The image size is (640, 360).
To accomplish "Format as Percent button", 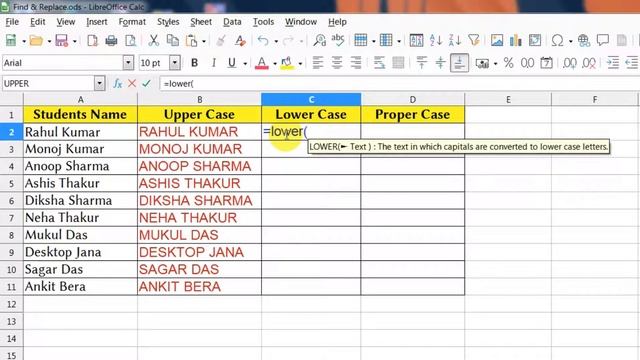I will pyautogui.click(x=508, y=63).
